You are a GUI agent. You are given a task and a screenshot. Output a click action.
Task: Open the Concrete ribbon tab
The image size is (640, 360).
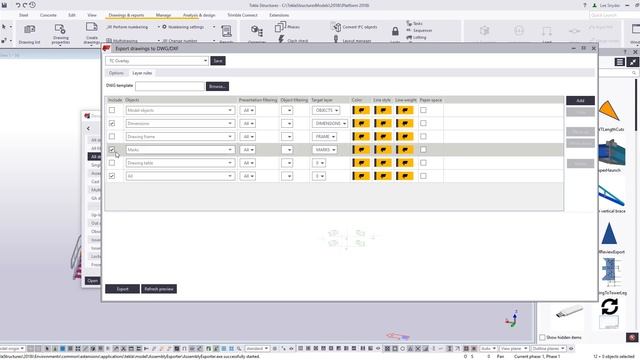point(48,15)
